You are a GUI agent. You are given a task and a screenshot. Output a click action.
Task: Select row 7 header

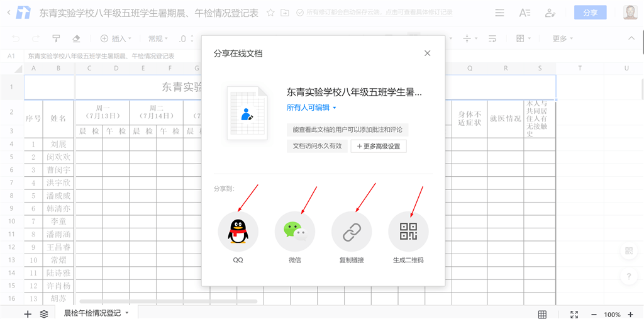coord(12,182)
